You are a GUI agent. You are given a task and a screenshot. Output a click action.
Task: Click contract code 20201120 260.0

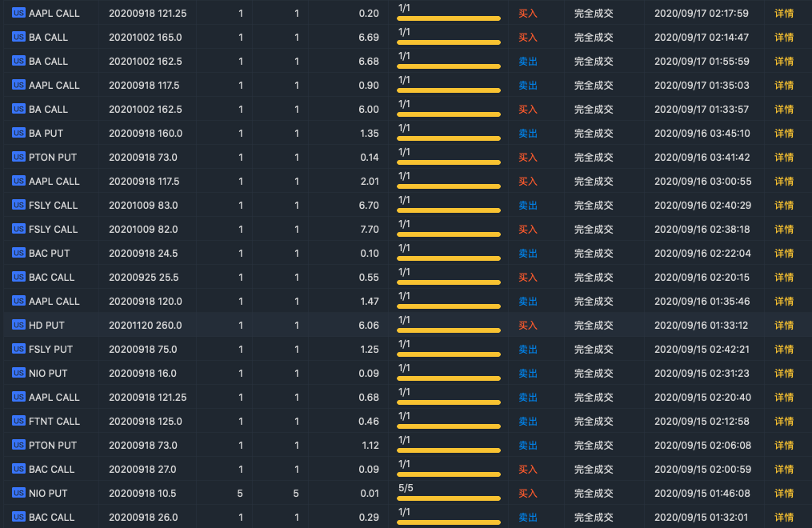[146, 325]
